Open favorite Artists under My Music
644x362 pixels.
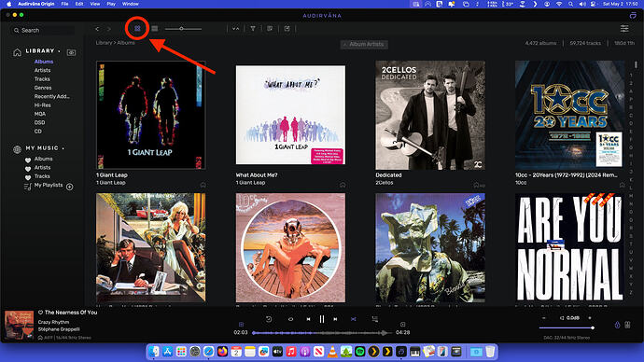(x=42, y=167)
